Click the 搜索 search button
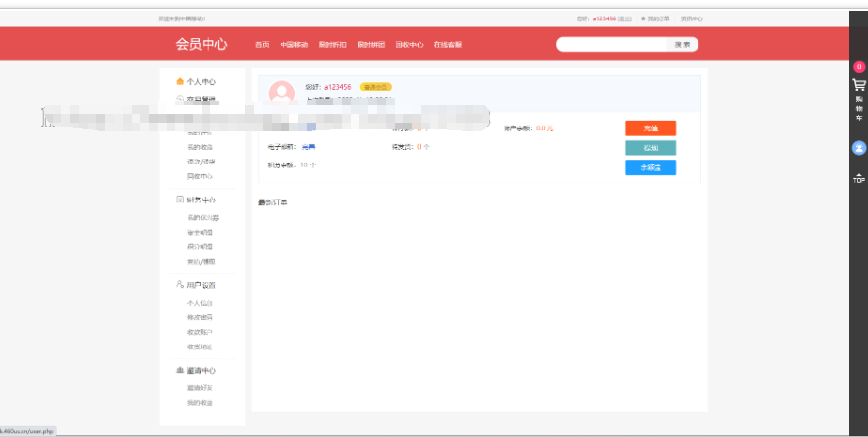868x437 pixels. point(682,45)
